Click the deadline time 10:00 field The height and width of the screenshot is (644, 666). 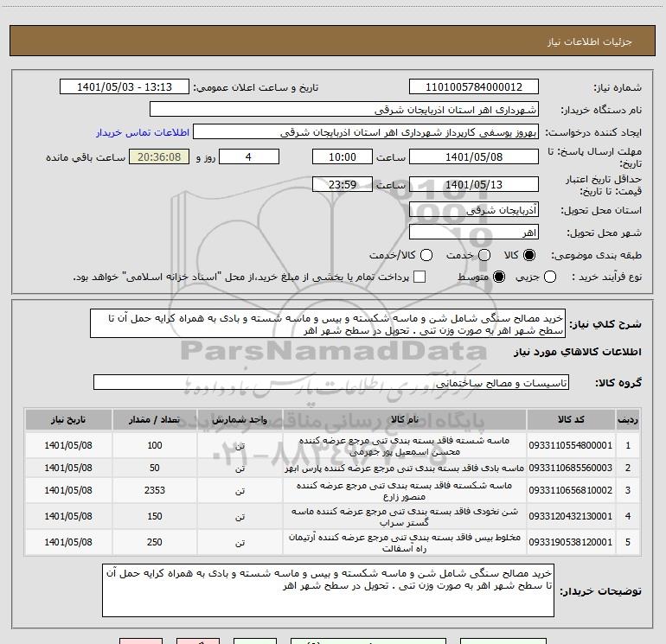point(343,156)
